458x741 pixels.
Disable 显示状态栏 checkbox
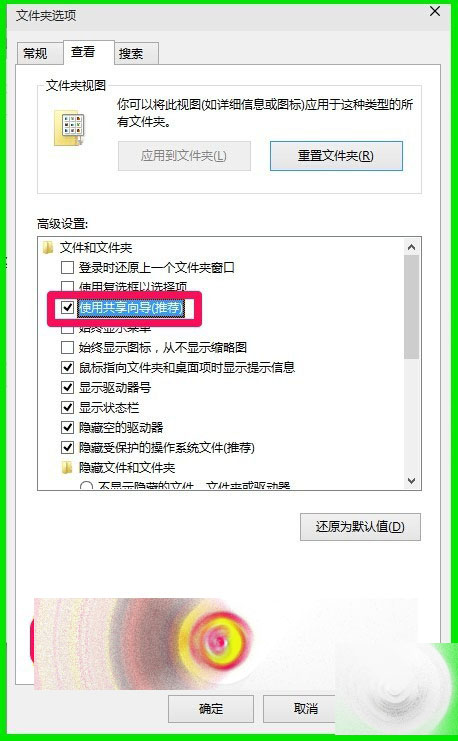click(68, 407)
